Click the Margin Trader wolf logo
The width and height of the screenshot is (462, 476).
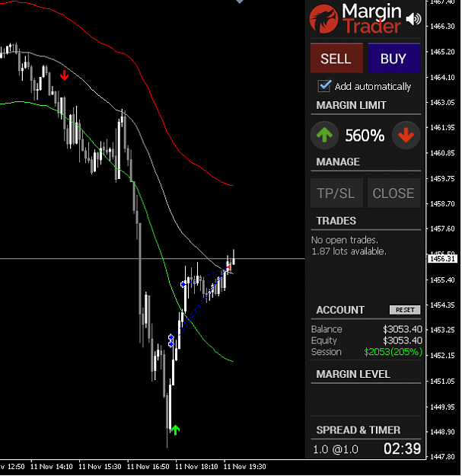click(323, 19)
